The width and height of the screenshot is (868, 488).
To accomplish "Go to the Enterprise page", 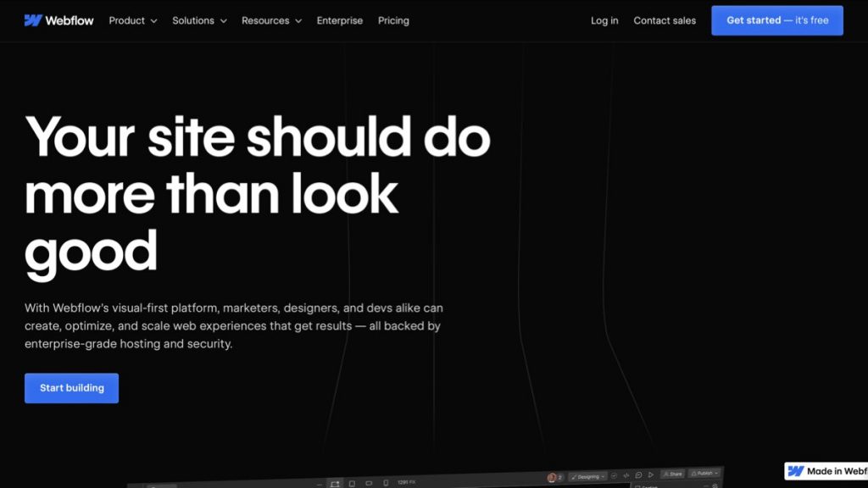I will coord(340,20).
